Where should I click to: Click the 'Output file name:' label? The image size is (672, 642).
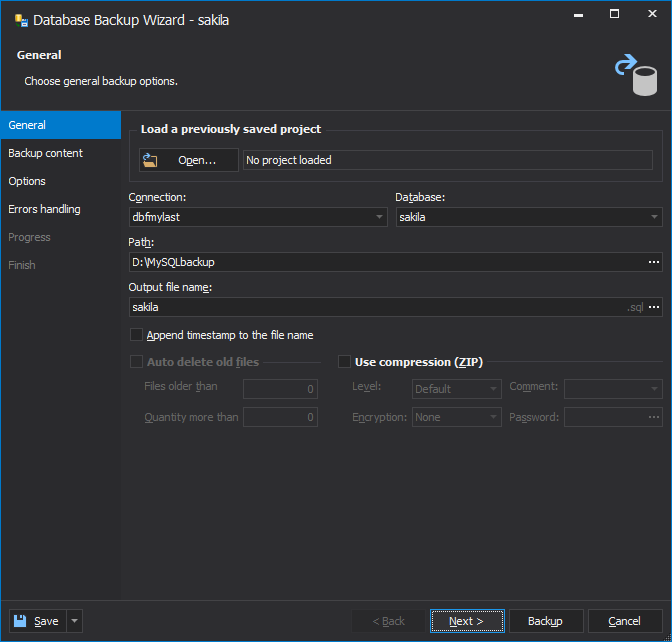click(x=170, y=287)
